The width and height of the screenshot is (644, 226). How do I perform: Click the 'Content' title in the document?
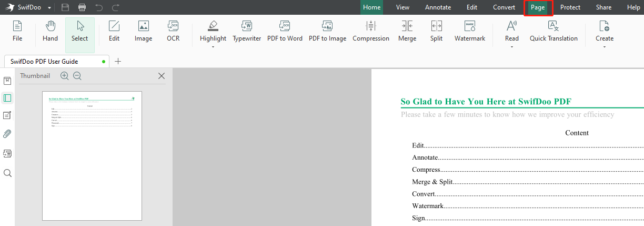tap(577, 133)
